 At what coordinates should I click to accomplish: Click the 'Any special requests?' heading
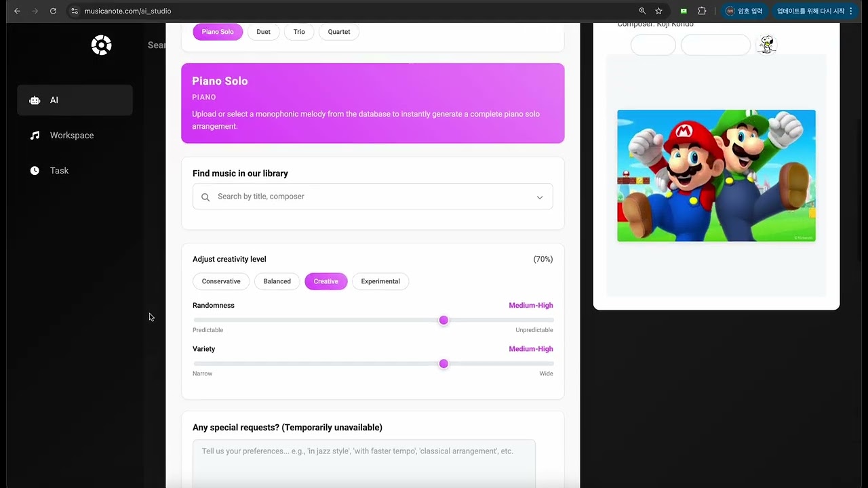point(288,428)
